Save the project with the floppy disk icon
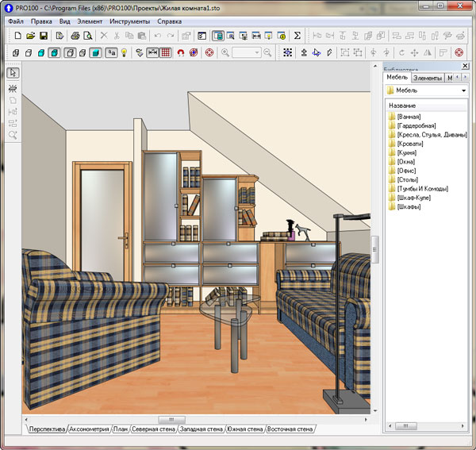The height and width of the screenshot is (450, 476). [44, 36]
